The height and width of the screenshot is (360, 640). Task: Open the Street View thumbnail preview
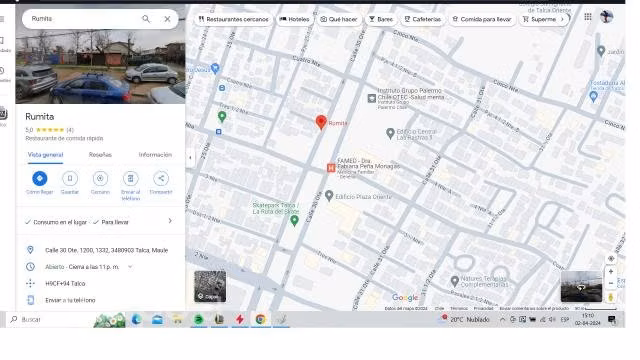click(581, 287)
